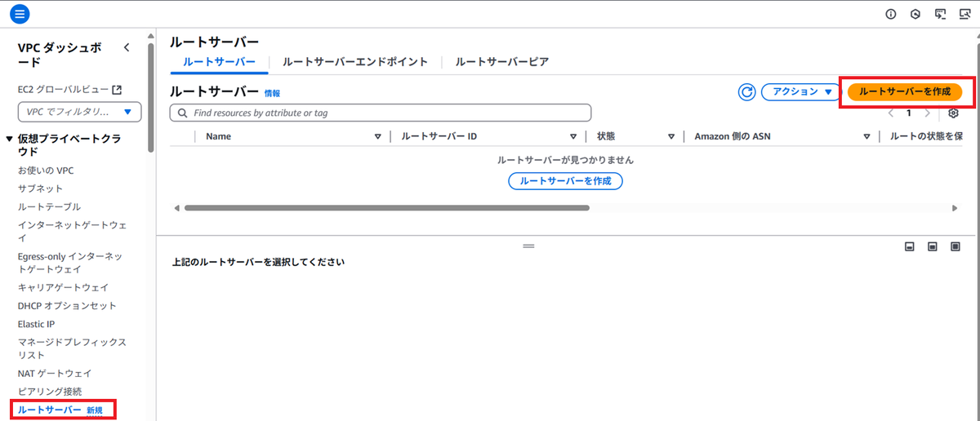980x421 pixels.
Task: Set the split panel to its smallest layout icon
Action: [909, 246]
